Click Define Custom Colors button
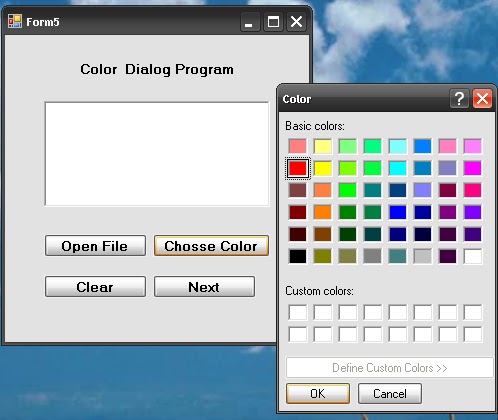Screen dimensions: 498x420 pos(390,368)
